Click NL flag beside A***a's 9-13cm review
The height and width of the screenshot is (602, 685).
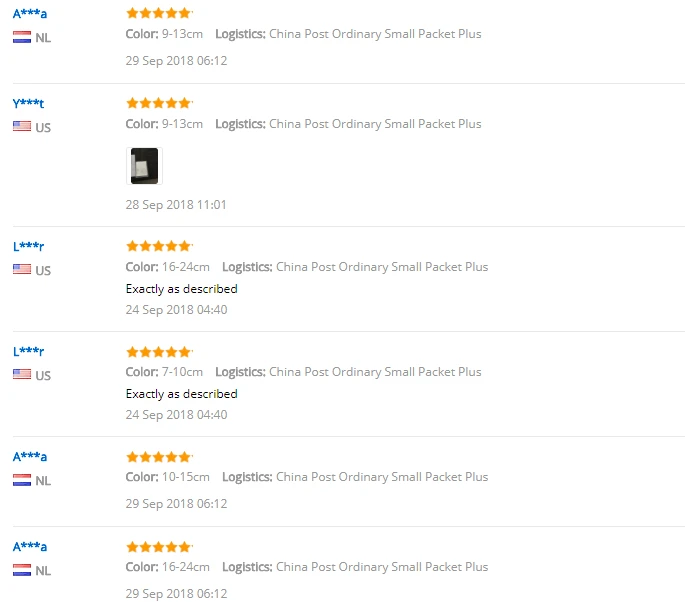(x=22, y=37)
